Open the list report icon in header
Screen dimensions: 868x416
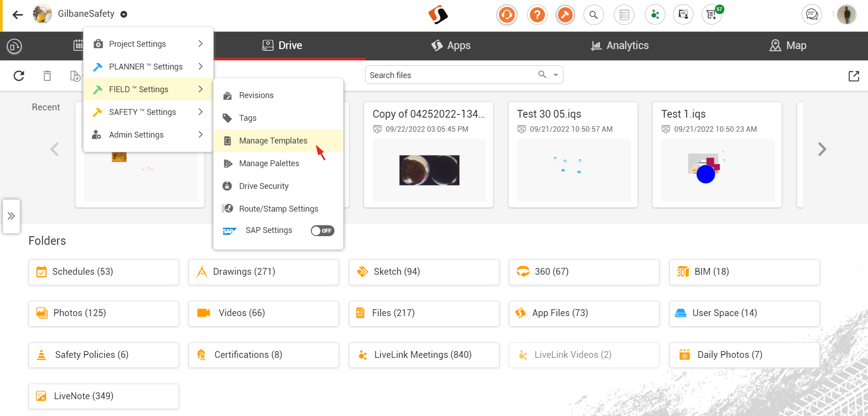pyautogui.click(x=624, y=15)
